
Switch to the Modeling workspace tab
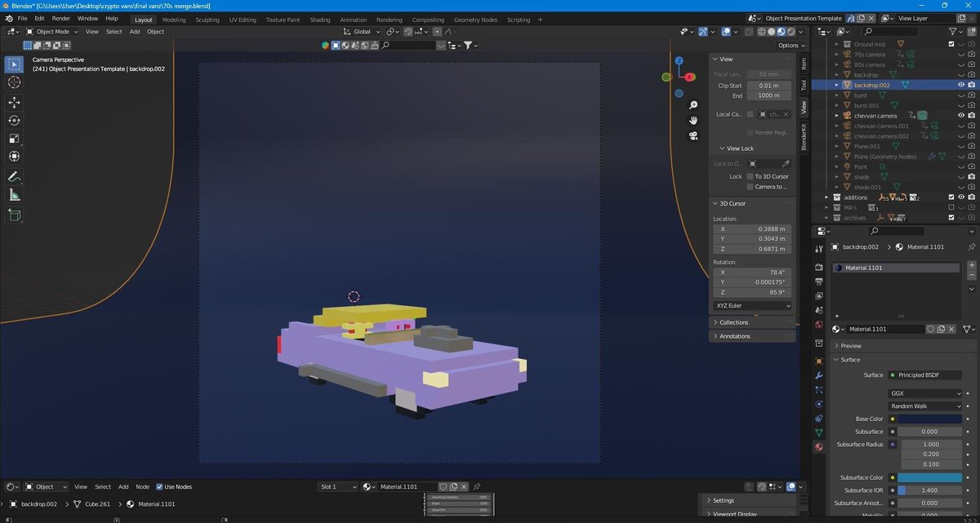(x=174, y=20)
